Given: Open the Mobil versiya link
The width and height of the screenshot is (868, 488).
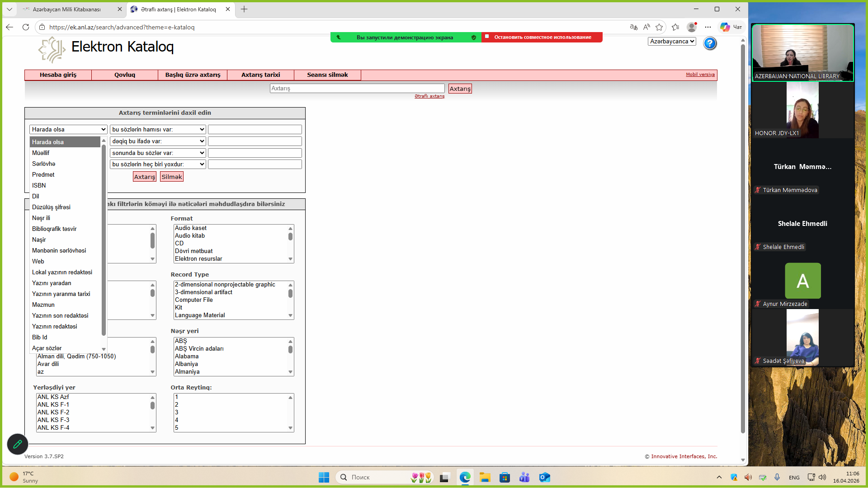Looking at the screenshot, I should click(700, 75).
